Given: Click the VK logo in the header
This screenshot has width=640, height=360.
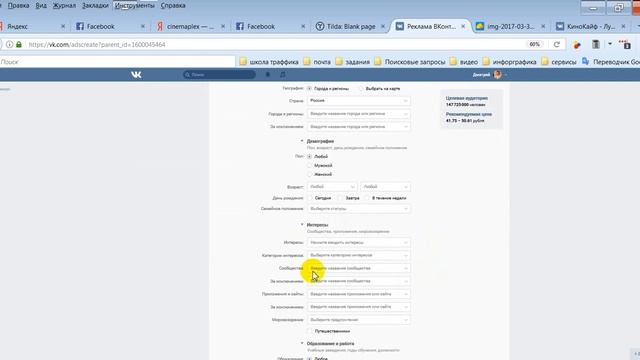Looking at the screenshot, I should pos(136,75).
